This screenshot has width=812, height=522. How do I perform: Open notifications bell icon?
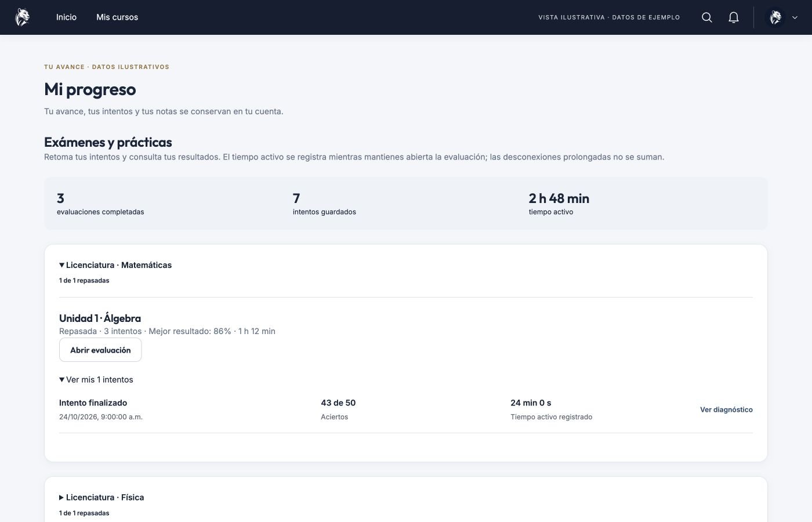click(x=734, y=17)
